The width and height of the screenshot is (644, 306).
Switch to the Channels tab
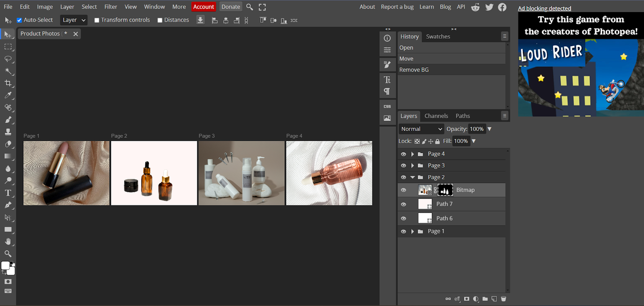pos(436,116)
